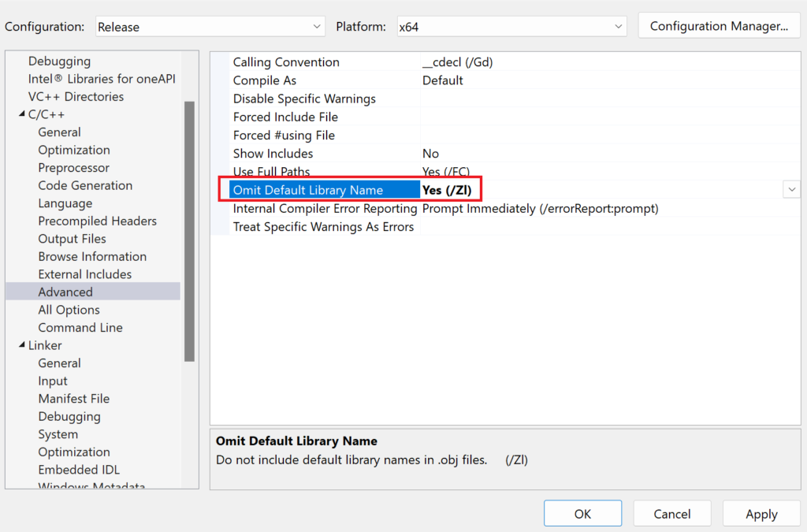Viewport: 807px width, 532px height.
Task: Collapse the Linker tree node
Action: pos(21,345)
